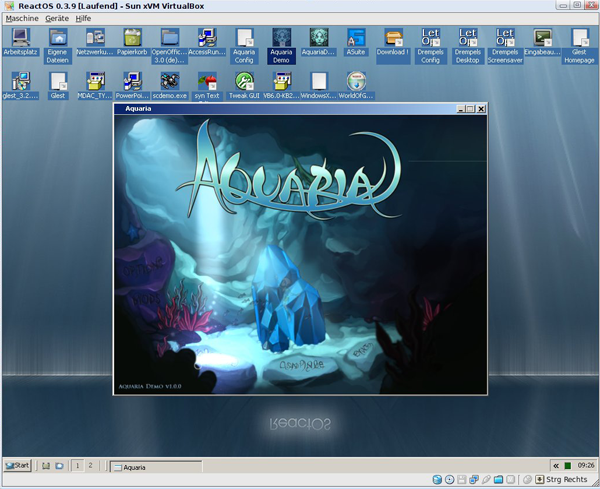The height and width of the screenshot is (489, 600).
Task: Open the Geräte menu
Action: point(57,18)
